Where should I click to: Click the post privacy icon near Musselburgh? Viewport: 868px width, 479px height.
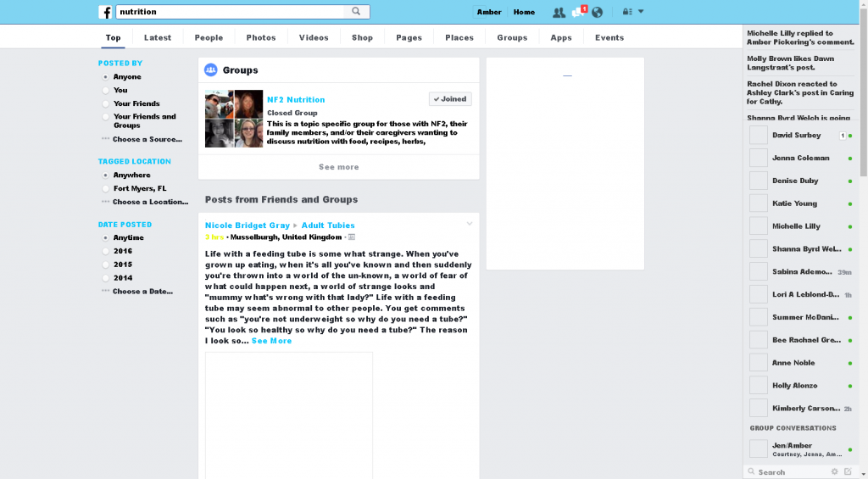pos(352,237)
